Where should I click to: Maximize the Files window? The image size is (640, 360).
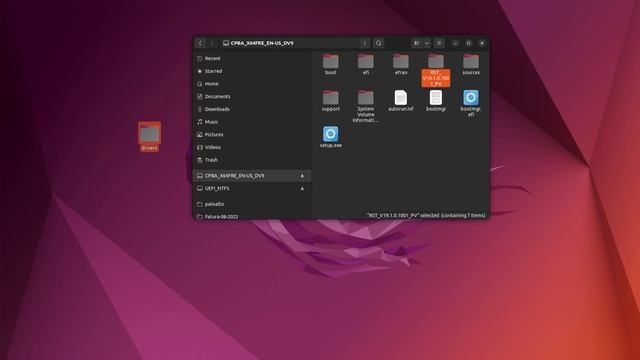(468, 43)
